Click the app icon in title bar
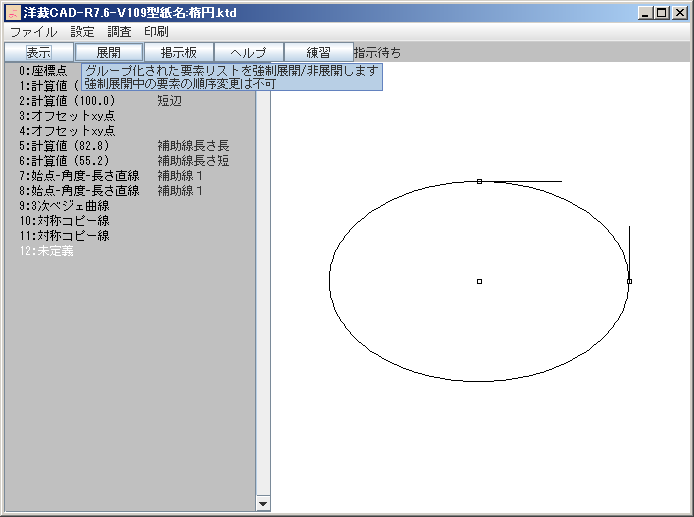Image resolution: width=694 pixels, height=517 pixels. pyautogui.click(x=13, y=12)
